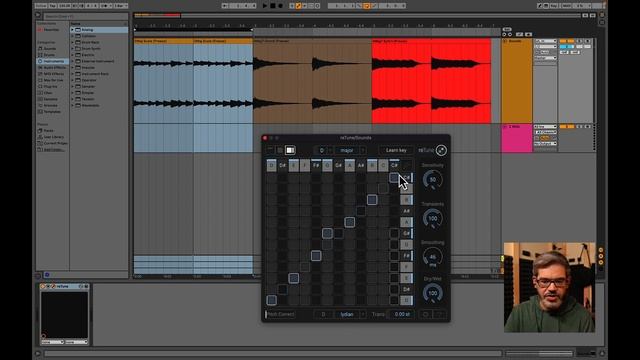The height and width of the screenshot is (360, 640).
Task: Select the Sounds track header
Action: (x=517, y=80)
